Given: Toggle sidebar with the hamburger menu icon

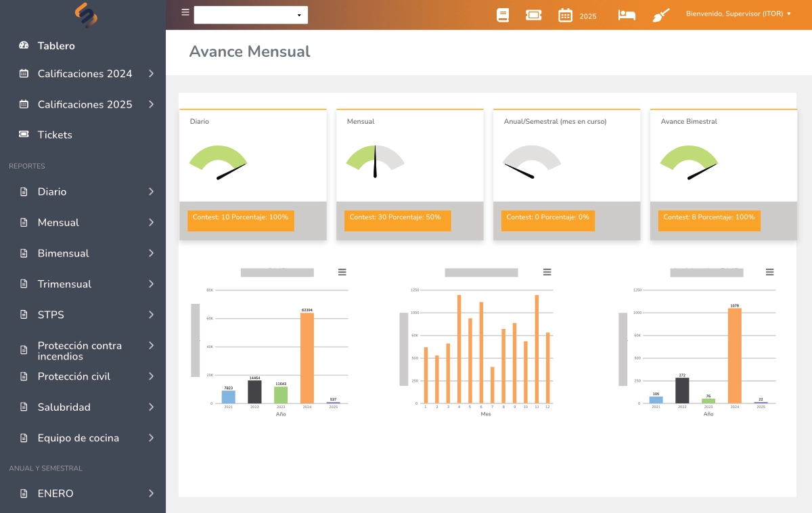Looking at the screenshot, I should [185, 12].
